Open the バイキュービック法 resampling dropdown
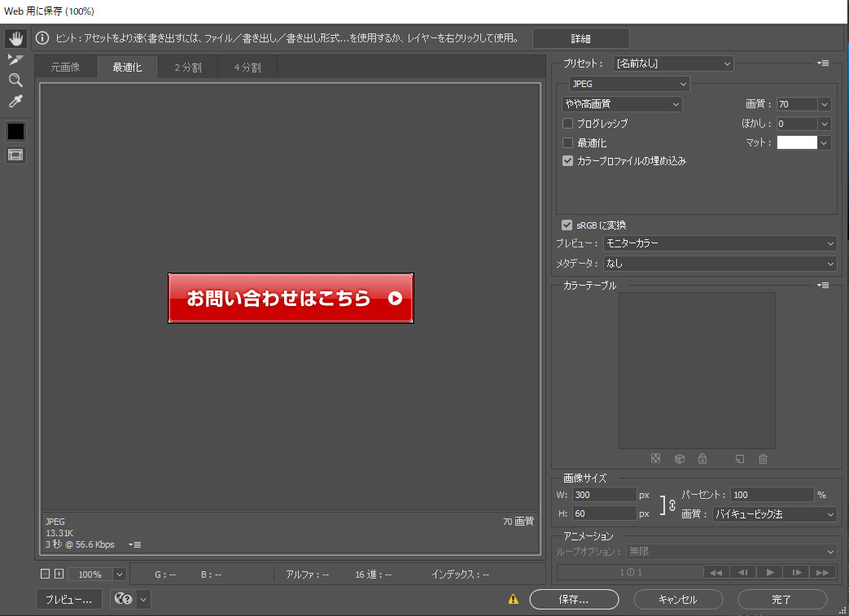 tap(774, 514)
